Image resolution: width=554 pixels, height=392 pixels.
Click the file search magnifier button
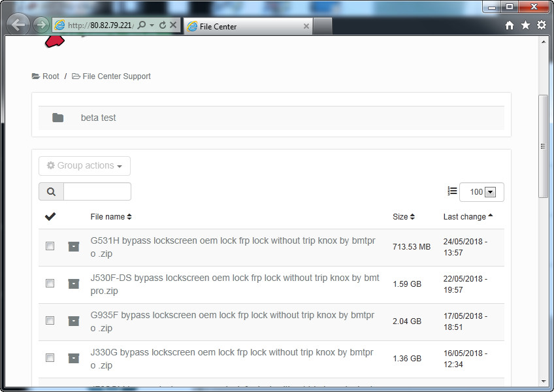click(51, 191)
